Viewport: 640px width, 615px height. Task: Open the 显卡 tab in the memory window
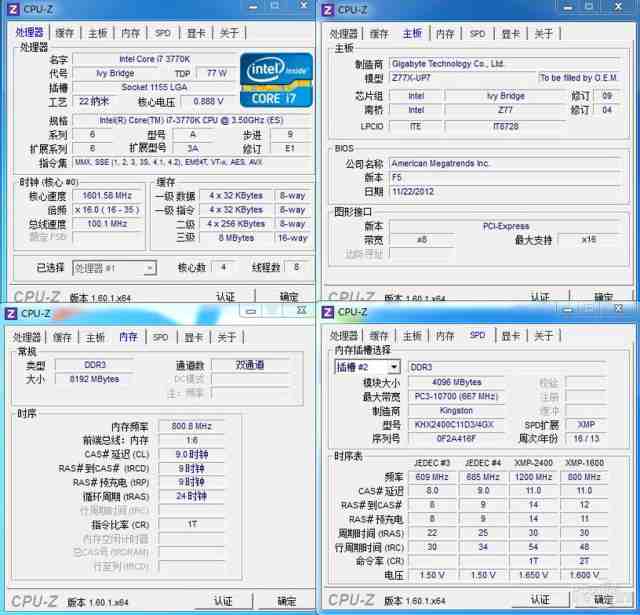pos(194,337)
